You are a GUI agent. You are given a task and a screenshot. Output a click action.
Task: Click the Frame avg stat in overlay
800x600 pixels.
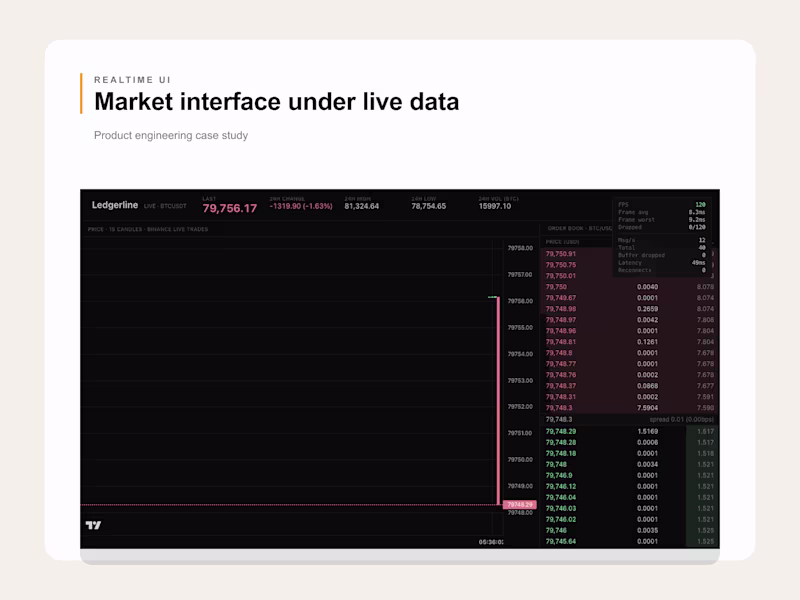[x=662, y=212]
